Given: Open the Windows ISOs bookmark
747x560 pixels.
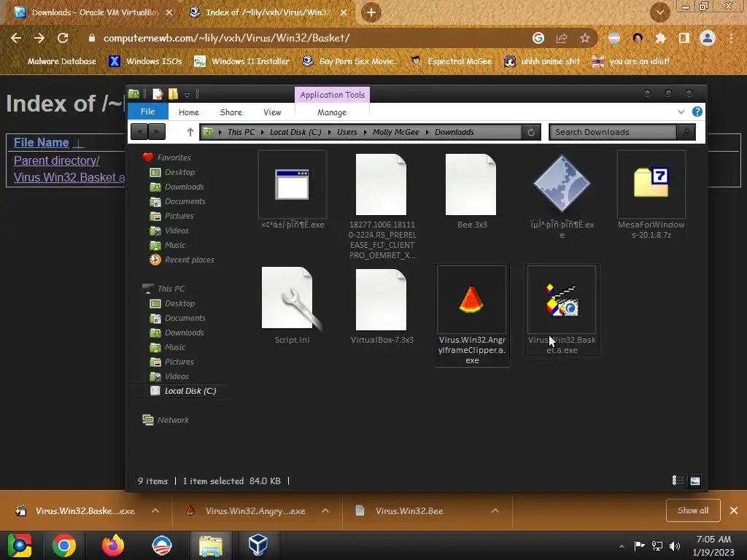Looking at the screenshot, I should point(145,61).
